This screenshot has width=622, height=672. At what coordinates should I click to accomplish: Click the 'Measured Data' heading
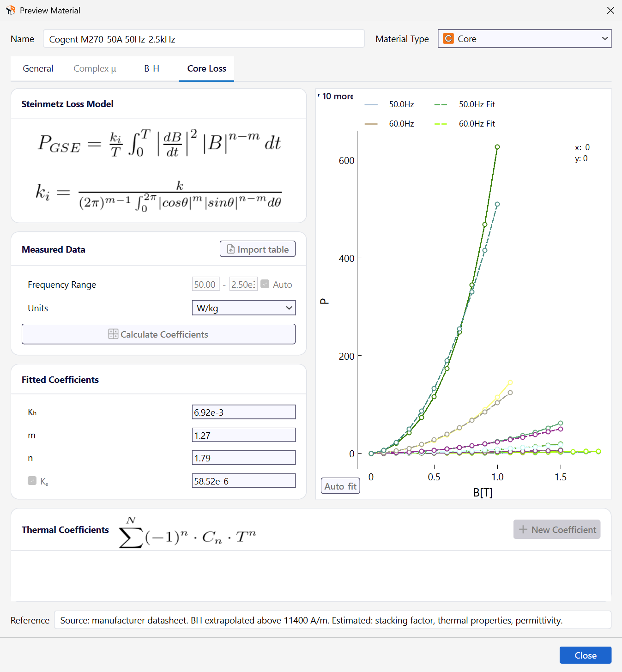pyautogui.click(x=54, y=249)
